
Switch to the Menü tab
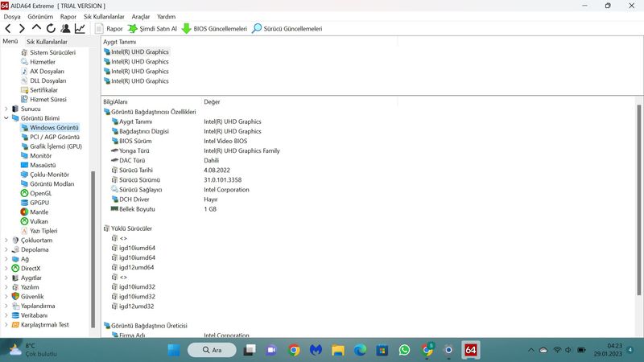(10, 41)
